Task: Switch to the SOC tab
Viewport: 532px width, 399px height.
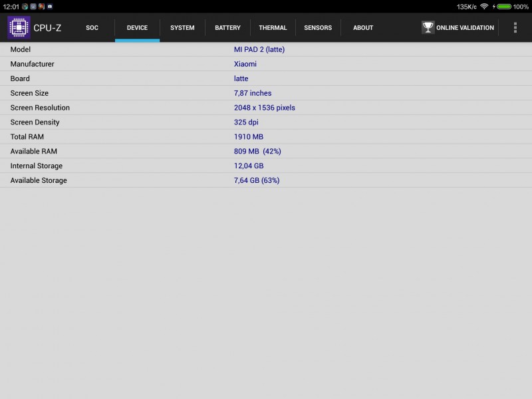Action: (92, 28)
